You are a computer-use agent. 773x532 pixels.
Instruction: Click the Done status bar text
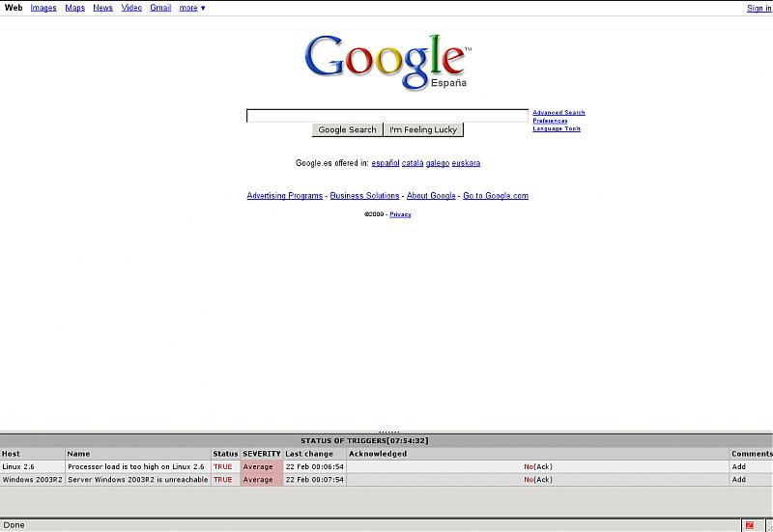coord(14,525)
